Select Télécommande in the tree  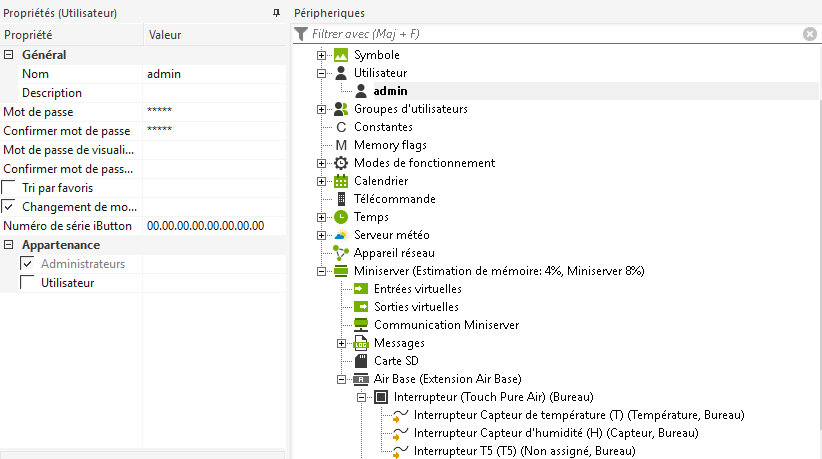click(x=395, y=199)
